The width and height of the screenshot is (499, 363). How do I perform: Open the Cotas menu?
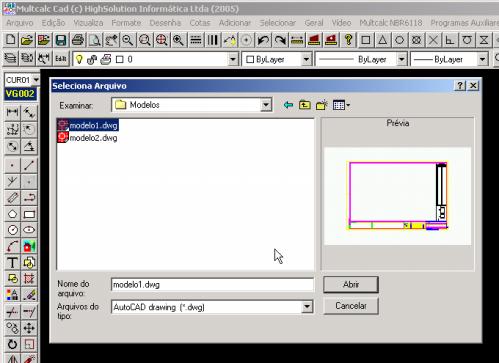pyautogui.click(x=200, y=23)
